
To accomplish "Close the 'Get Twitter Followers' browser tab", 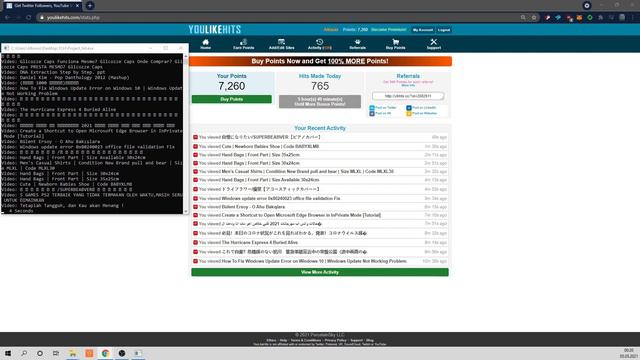I will 77,6.
